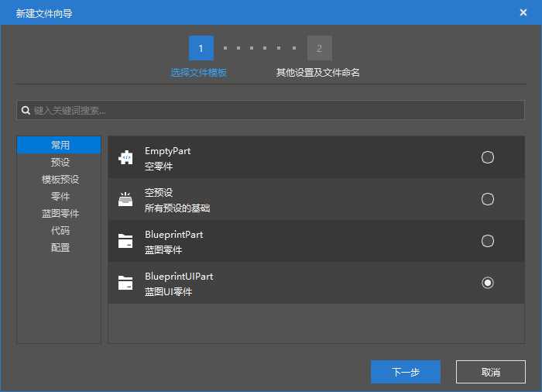Focus the keyword search input field

coord(275,111)
